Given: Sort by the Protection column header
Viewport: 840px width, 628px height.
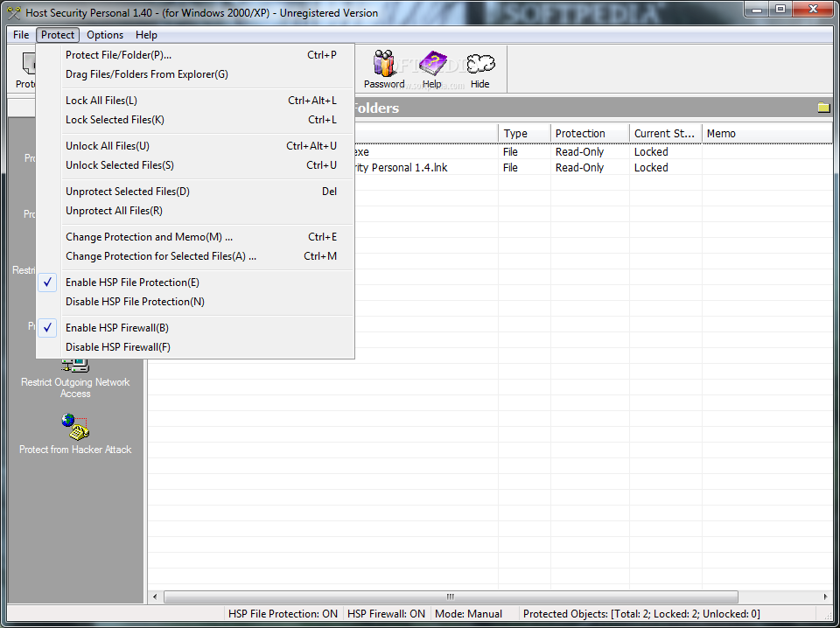Looking at the screenshot, I should pos(590,134).
